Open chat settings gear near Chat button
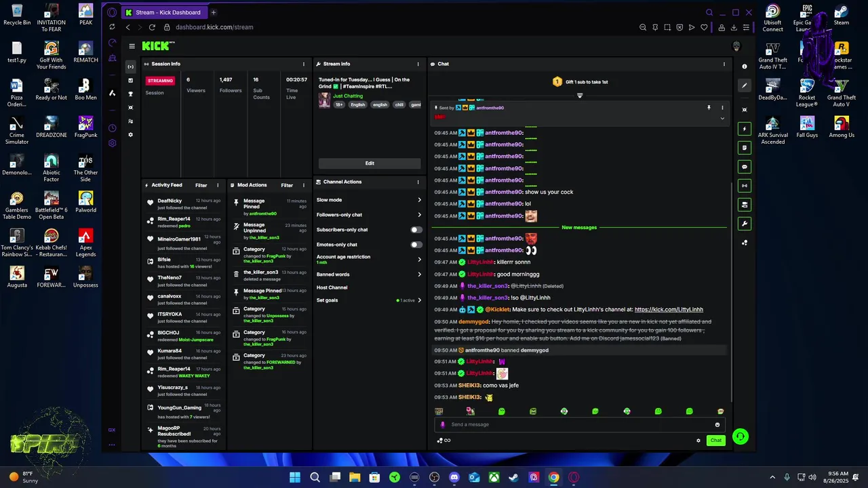868x488 pixels. (x=698, y=441)
